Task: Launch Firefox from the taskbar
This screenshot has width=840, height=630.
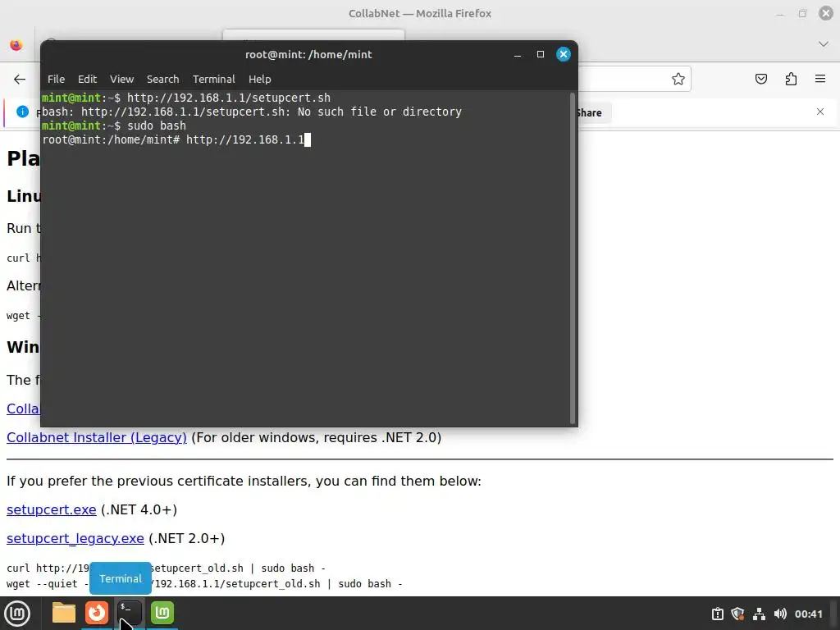Action: pyautogui.click(x=97, y=613)
